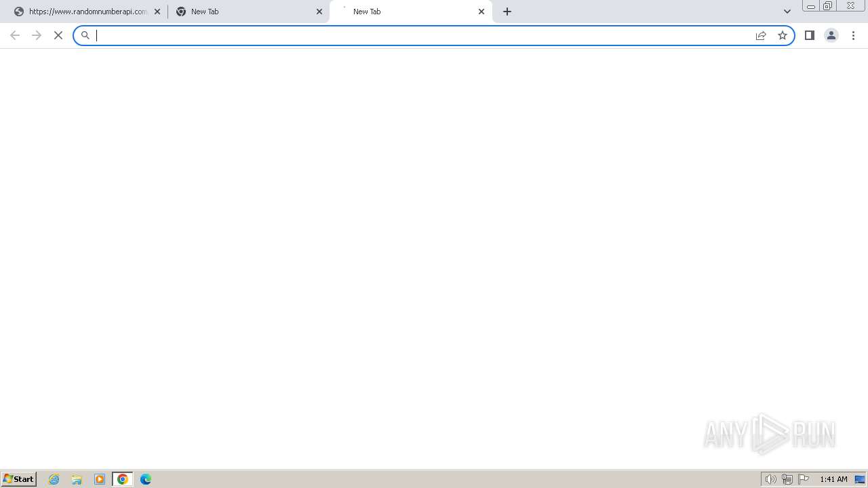
Task: Launch Internet Explorer from taskbar
Action: click(x=54, y=479)
